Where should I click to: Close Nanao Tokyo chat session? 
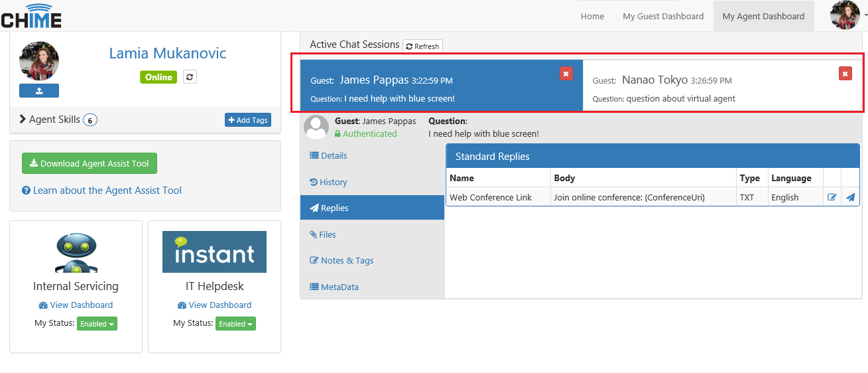[845, 74]
